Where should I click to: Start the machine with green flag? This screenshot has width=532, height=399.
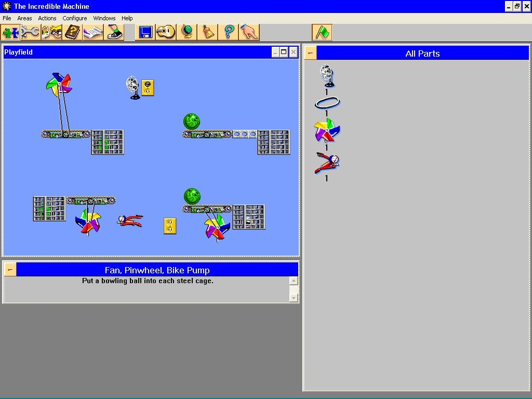coord(322,33)
